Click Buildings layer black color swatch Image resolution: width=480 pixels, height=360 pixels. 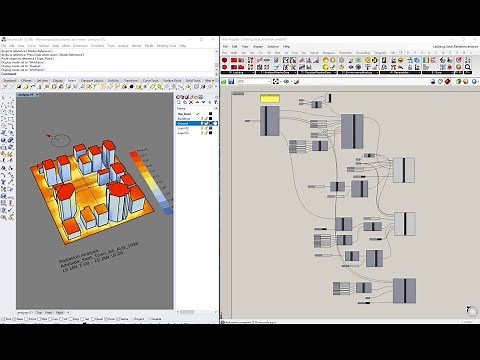(x=210, y=119)
